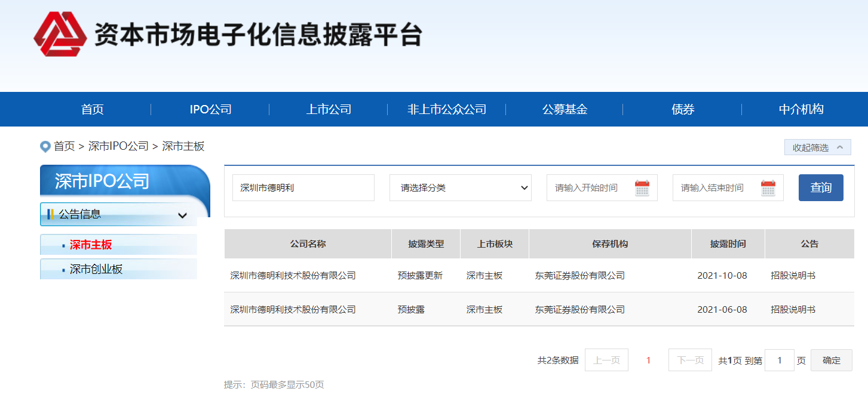
Task: Click 东莞证券股份有限公司 in the 2021-10-08 row
Action: (580, 276)
